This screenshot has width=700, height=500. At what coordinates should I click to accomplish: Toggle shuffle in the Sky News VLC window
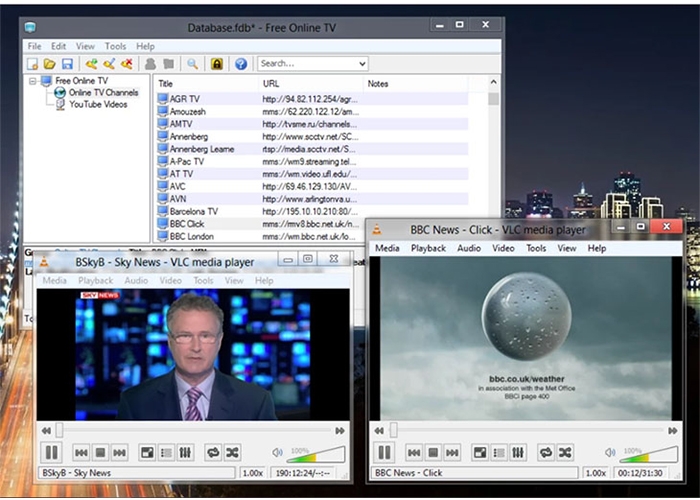[x=232, y=453]
